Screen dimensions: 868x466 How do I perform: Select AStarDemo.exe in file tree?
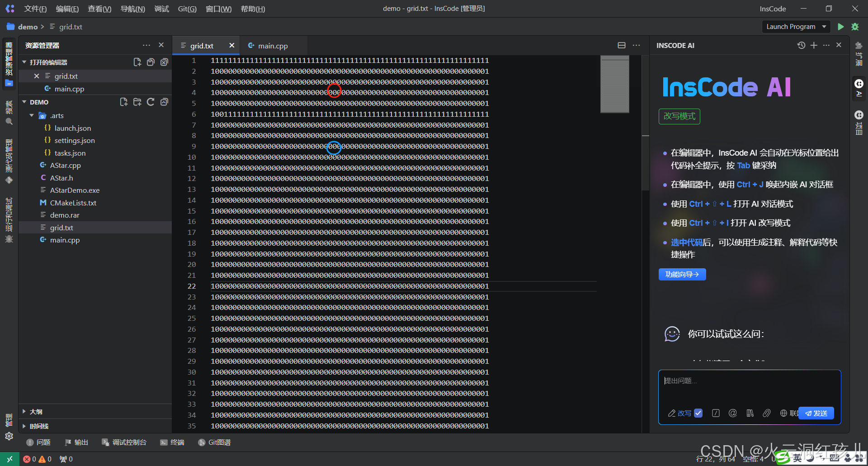point(75,190)
